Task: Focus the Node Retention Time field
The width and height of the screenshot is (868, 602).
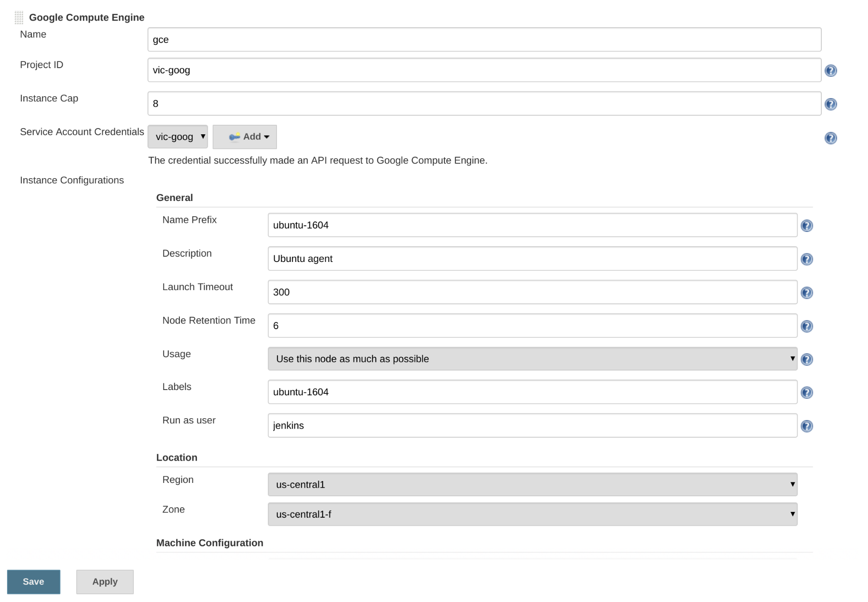Action: 533,325
